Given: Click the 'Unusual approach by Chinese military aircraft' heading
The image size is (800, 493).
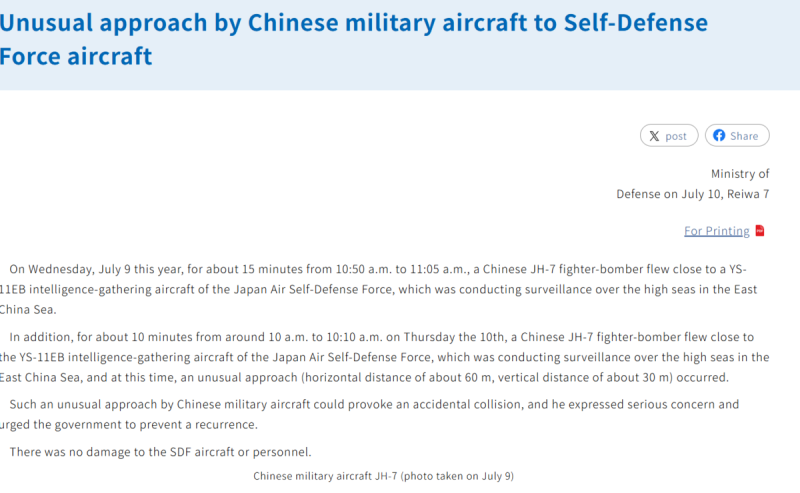Looking at the screenshot, I should coord(354,23).
